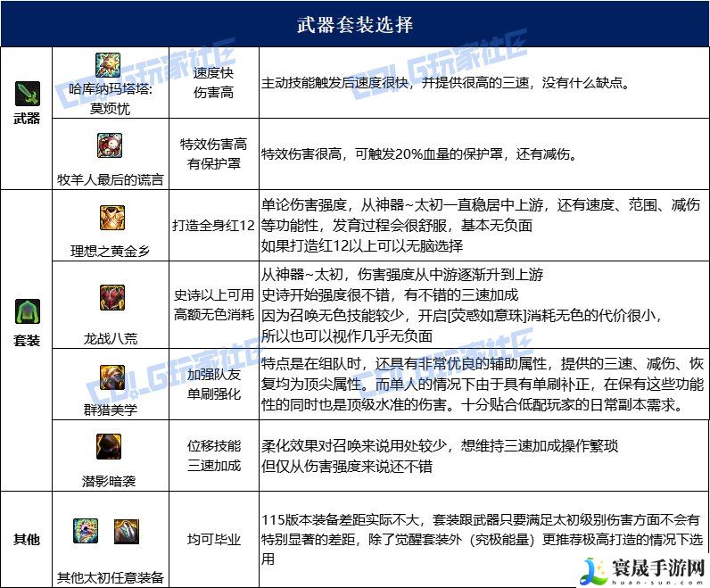Click the 武器套装选择 header title
Image resolution: width=710 pixels, height=588 pixels.
[x=355, y=24]
